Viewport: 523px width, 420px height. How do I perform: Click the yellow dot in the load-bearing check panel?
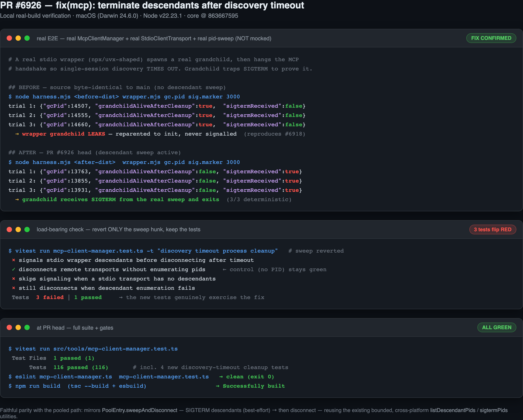click(18, 229)
